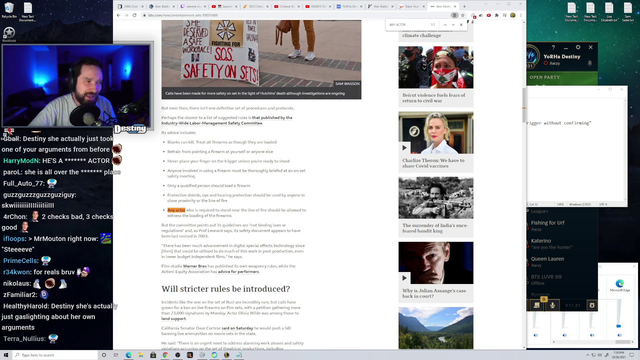This screenshot has width=640, height=360.
Task: Open Microsoft Edge from the taskbar
Action: click(x=129, y=355)
